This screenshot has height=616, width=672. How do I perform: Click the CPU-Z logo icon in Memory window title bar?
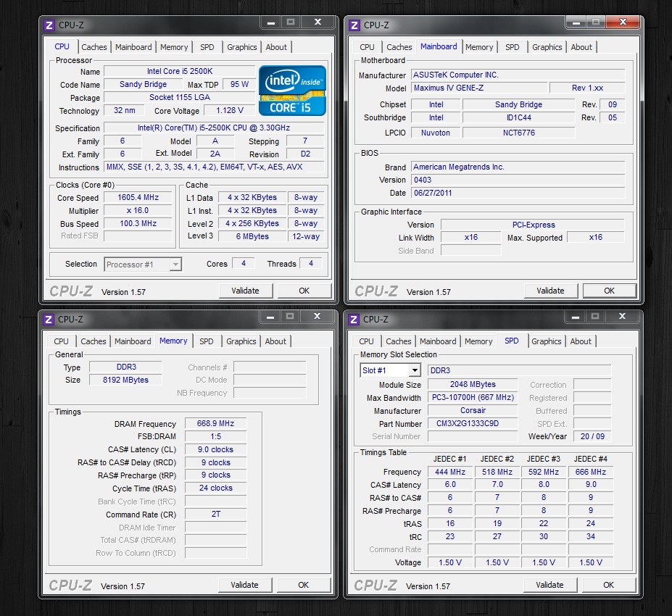point(49,320)
